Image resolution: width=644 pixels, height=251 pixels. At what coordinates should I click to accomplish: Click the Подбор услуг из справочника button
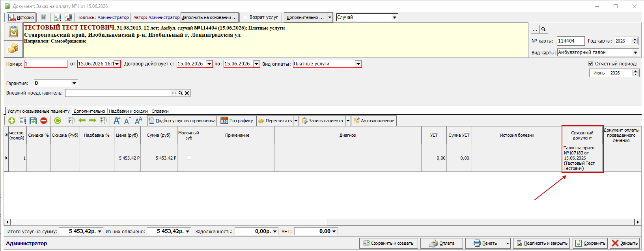coord(182,121)
